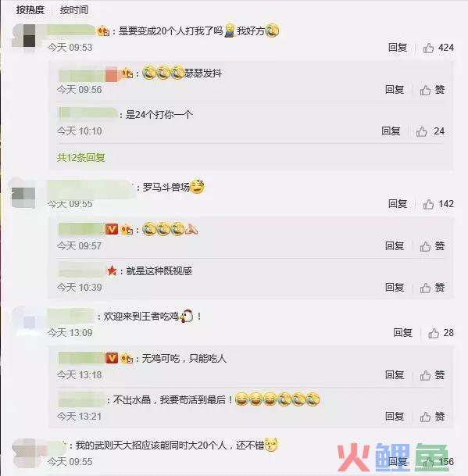Like the reply 无鸡可吃，只能吃人

(432, 375)
